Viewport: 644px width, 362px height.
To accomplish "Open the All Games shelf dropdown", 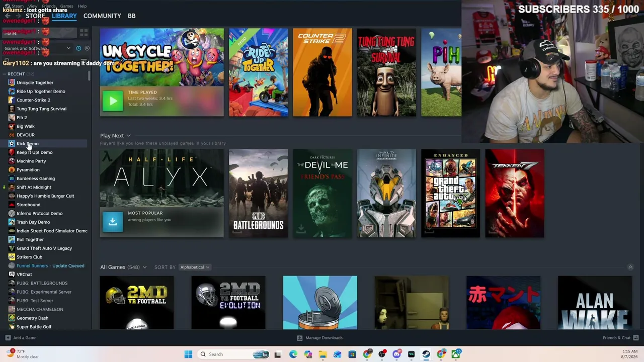I will click(x=144, y=267).
